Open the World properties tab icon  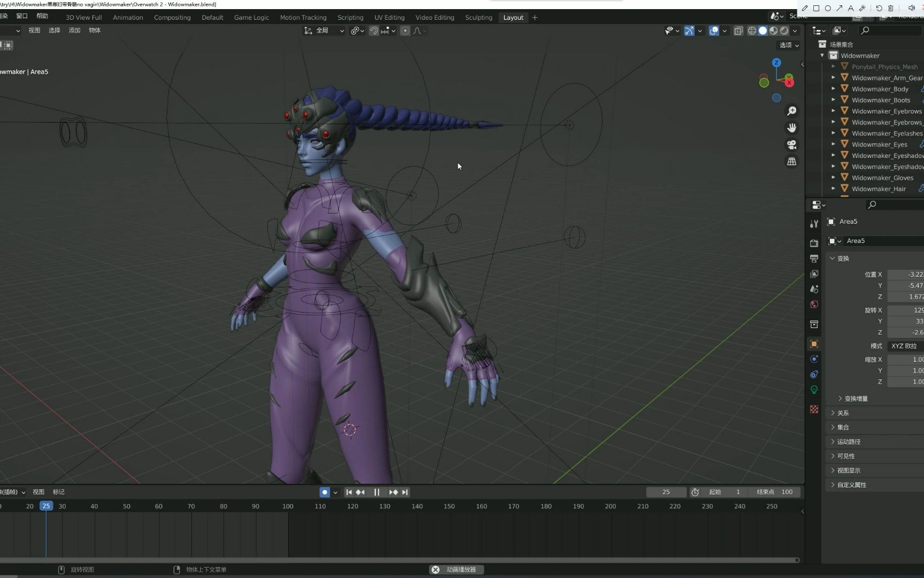click(x=814, y=304)
